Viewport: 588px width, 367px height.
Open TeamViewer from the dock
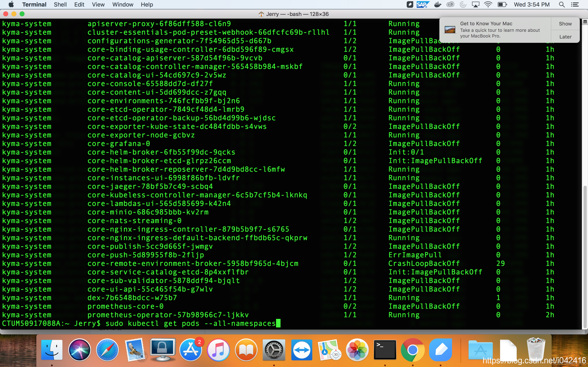(x=302, y=350)
